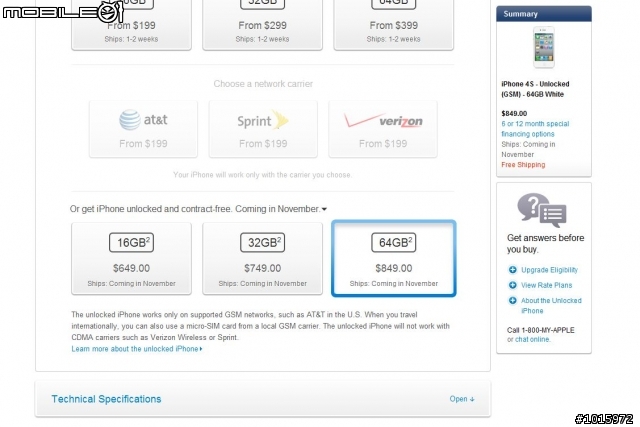Click the Sprint carrier logo
640x427 pixels.
click(263, 120)
